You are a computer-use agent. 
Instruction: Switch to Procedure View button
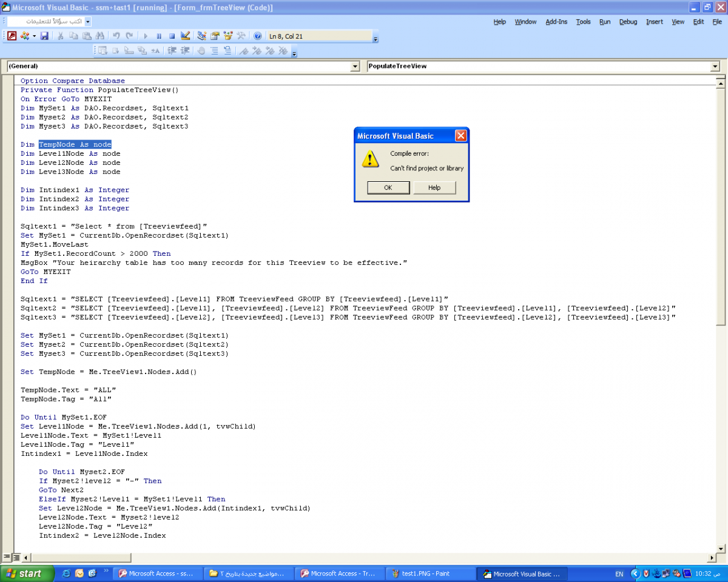[7, 557]
